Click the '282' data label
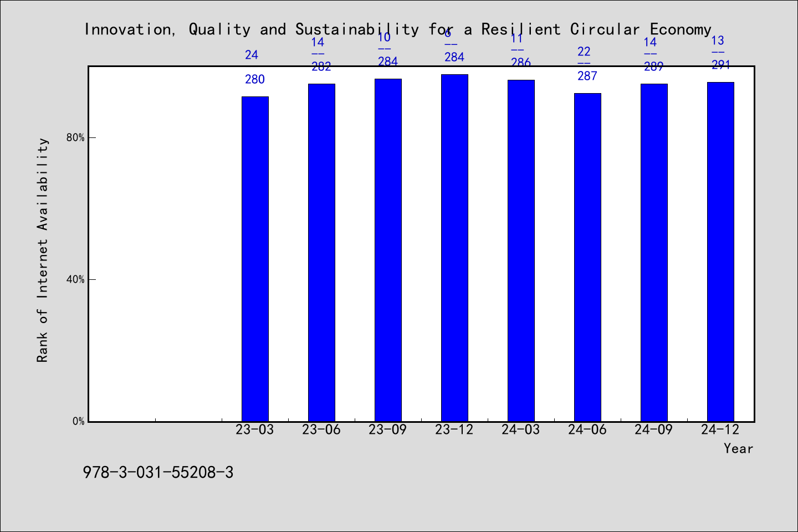The height and width of the screenshot is (532, 798). point(321,66)
